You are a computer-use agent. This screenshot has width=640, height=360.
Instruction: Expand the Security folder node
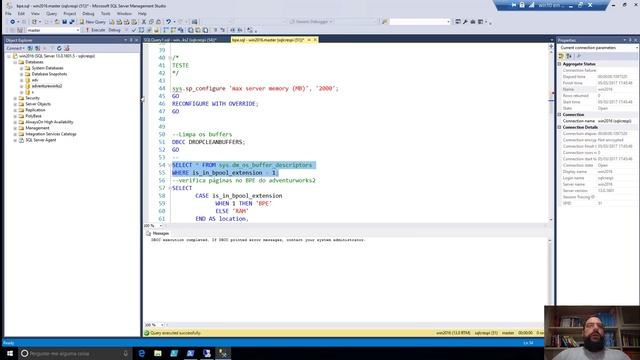click(15, 98)
